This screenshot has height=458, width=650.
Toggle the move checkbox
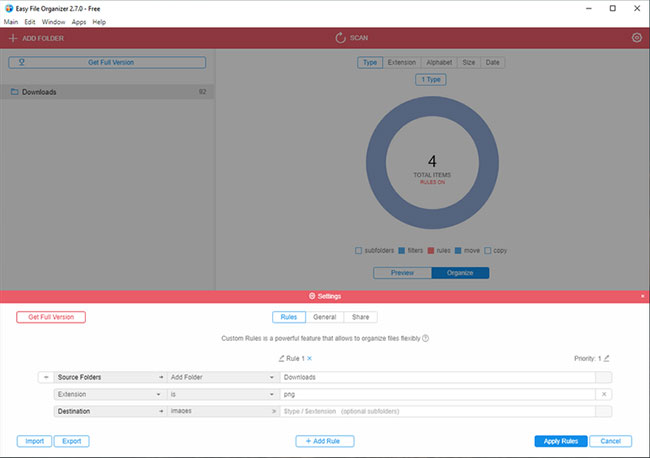click(458, 250)
